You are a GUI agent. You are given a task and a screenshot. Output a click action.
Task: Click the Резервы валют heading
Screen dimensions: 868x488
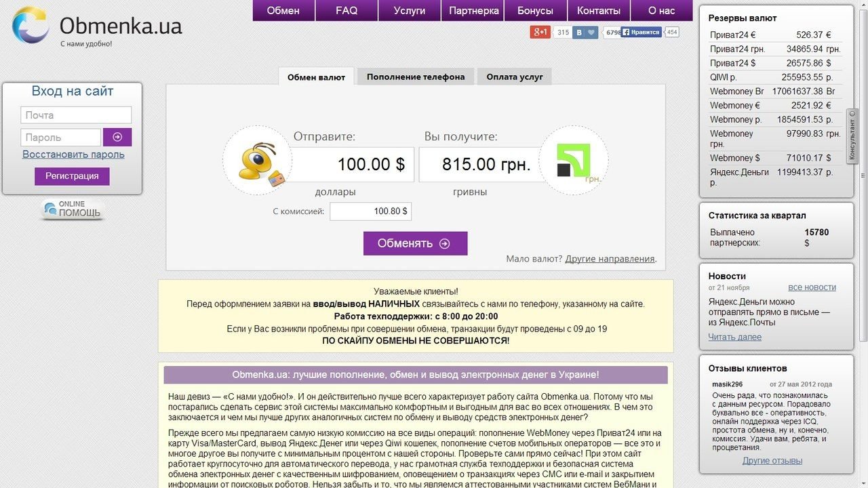(x=743, y=18)
